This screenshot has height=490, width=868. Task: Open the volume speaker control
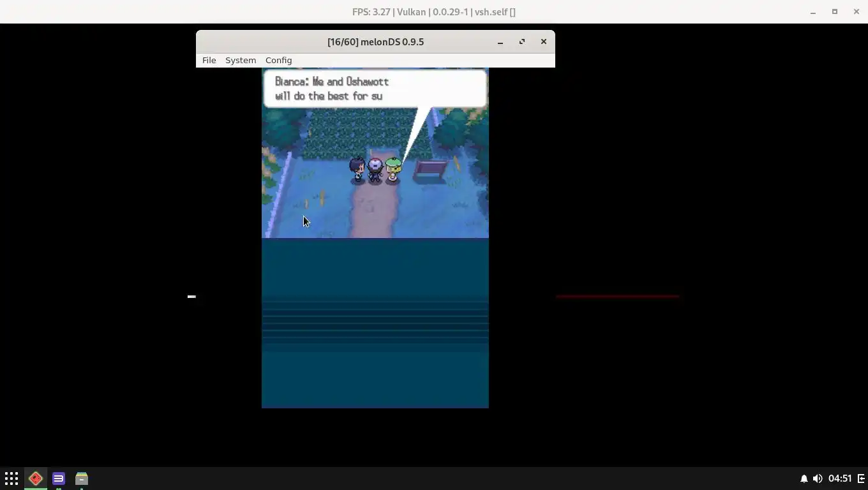(818, 479)
